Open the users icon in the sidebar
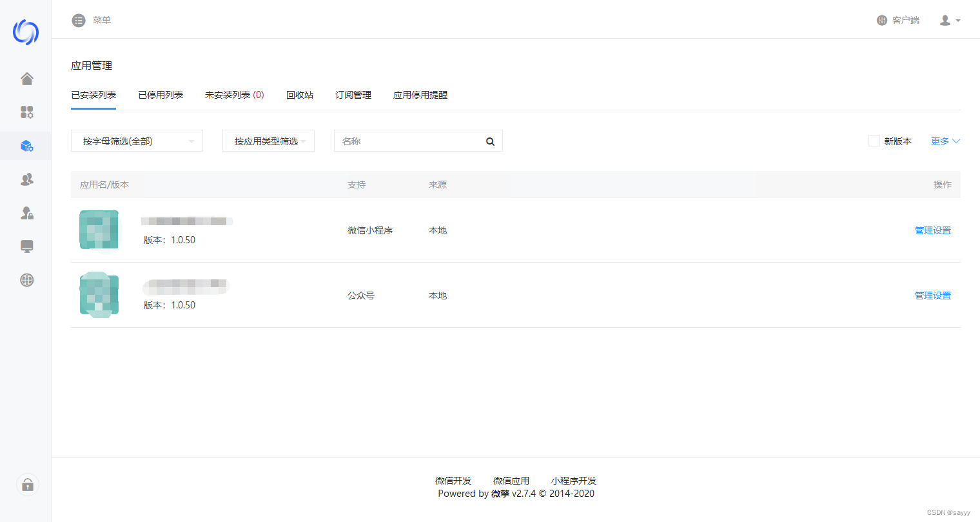Image resolution: width=980 pixels, height=522 pixels. (x=27, y=179)
